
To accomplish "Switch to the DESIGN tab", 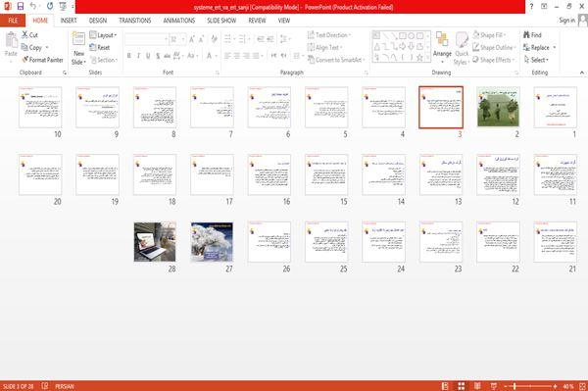I will (98, 21).
